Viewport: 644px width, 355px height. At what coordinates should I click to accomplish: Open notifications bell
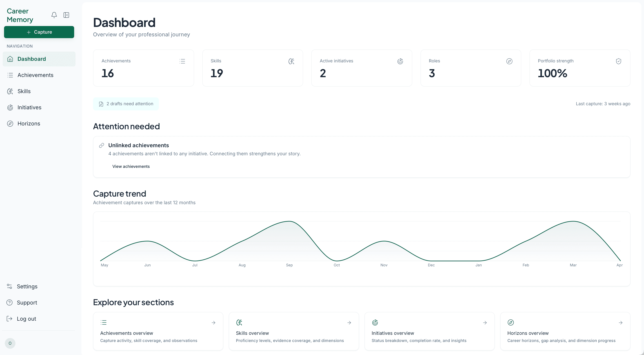tap(54, 15)
